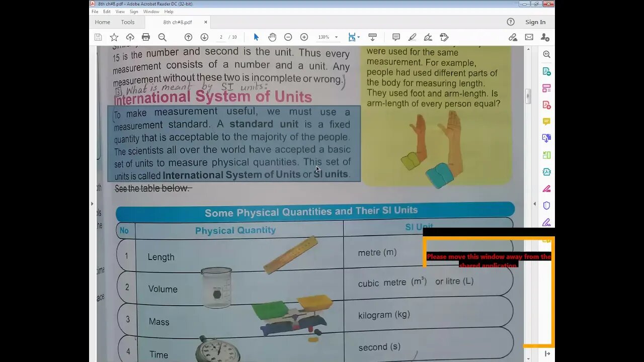Select the Highlight text pen

click(412, 37)
